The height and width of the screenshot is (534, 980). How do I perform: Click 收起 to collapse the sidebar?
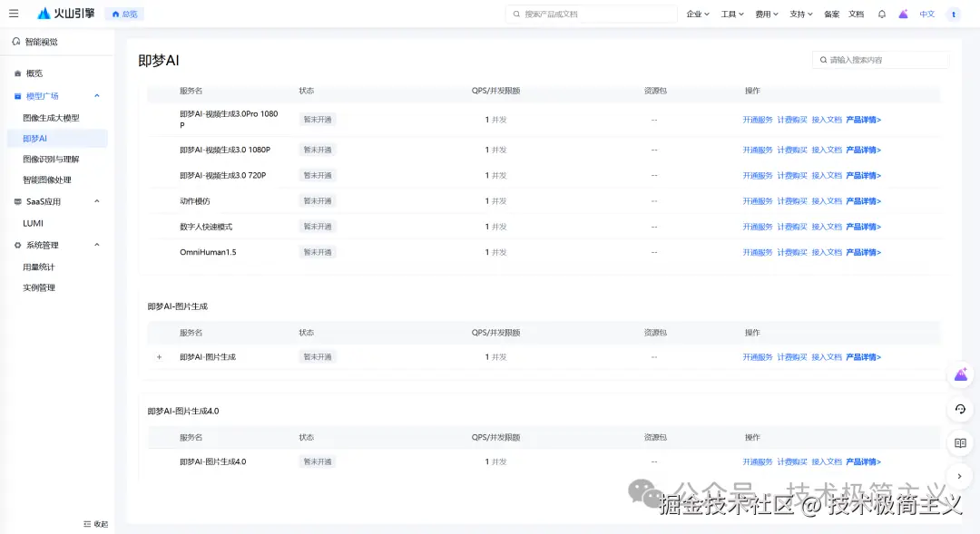[x=95, y=523]
